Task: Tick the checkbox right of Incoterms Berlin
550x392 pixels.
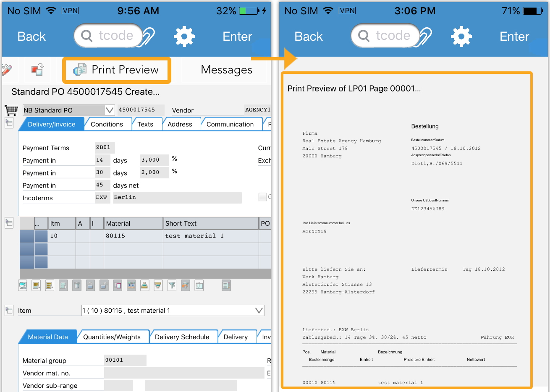Action: click(262, 197)
